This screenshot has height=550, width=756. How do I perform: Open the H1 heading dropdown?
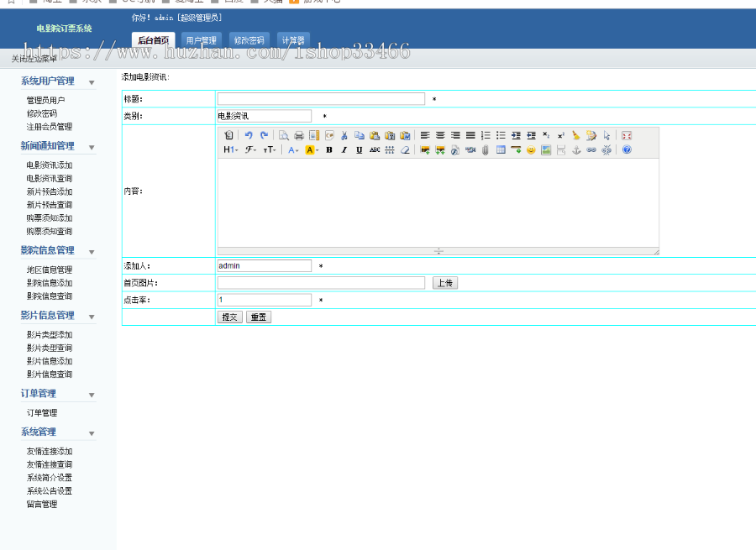[230, 150]
